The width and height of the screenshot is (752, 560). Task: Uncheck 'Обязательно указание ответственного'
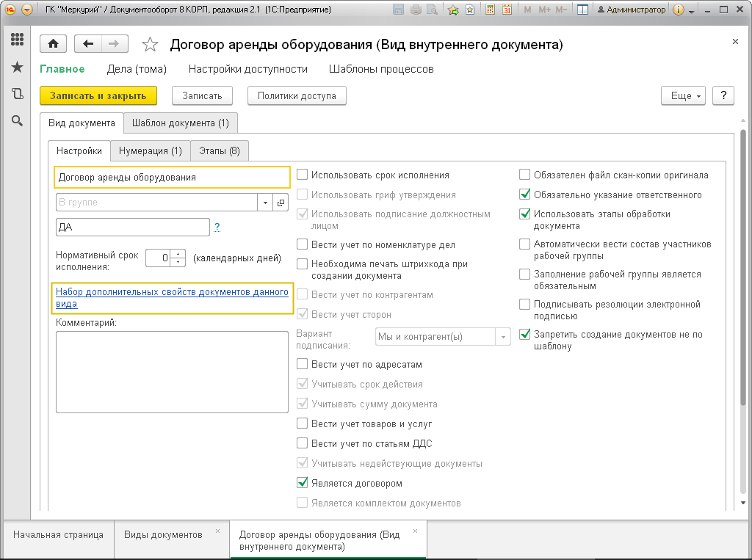pos(524,194)
